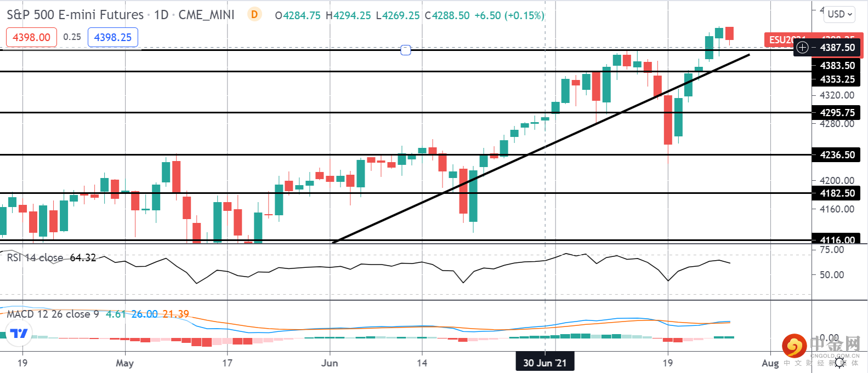Click the 0.25 spread value
868x373 pixels.
click(x=72, y=37)
